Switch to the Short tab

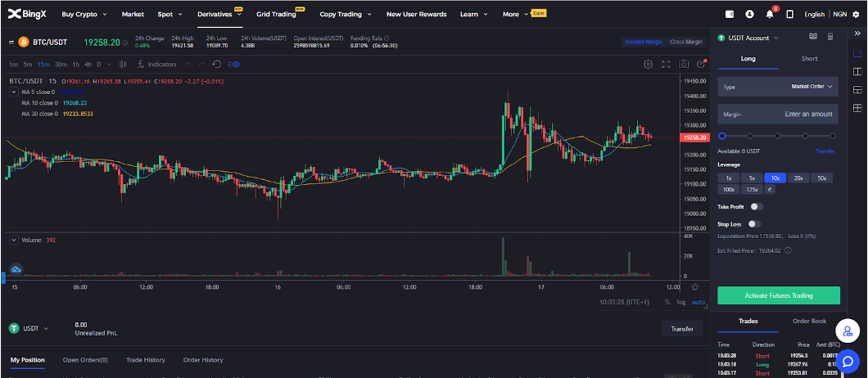(809, 59)
